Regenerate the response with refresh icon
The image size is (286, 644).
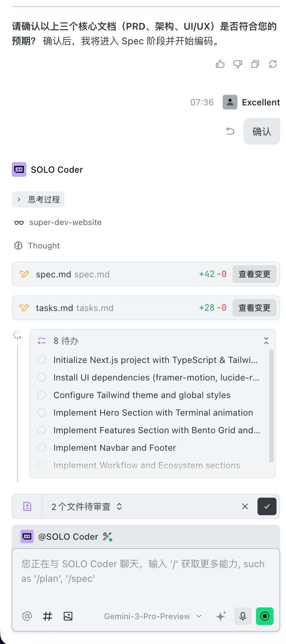pos(273,64)
